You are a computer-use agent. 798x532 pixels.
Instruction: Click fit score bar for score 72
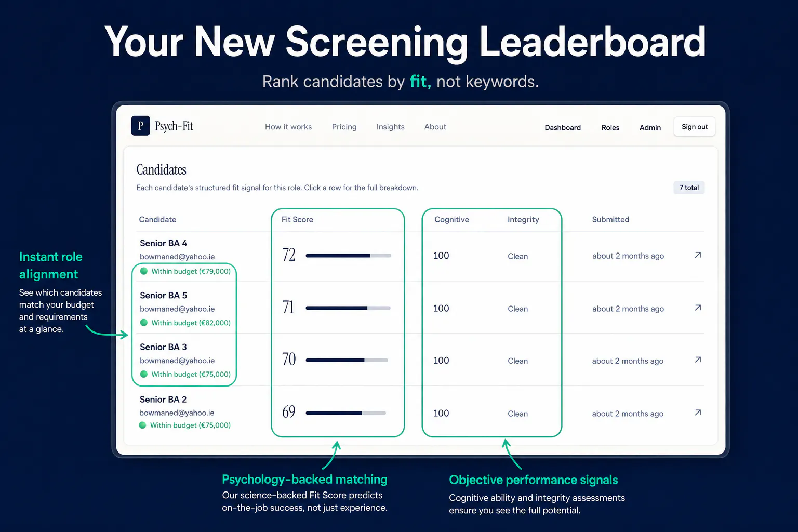click(348, 256)
